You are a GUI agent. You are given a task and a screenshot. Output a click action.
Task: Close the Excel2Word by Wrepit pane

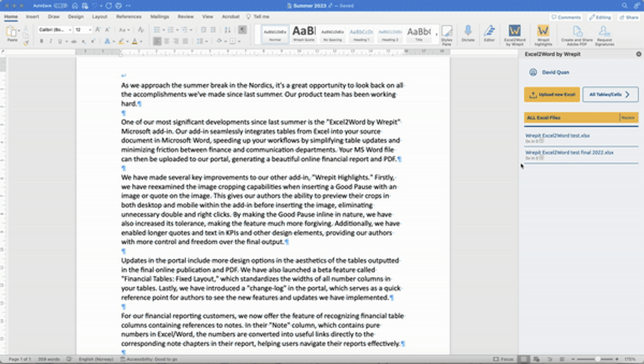click(639, 54)
